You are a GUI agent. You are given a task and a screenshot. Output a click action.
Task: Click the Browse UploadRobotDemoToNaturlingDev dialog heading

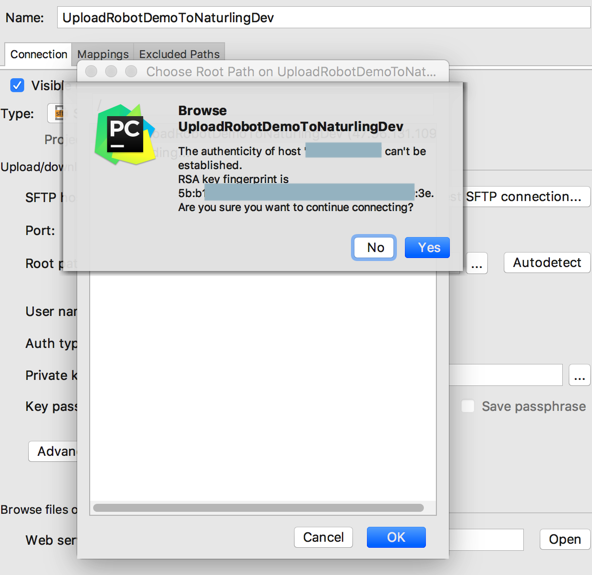[291, 119]
